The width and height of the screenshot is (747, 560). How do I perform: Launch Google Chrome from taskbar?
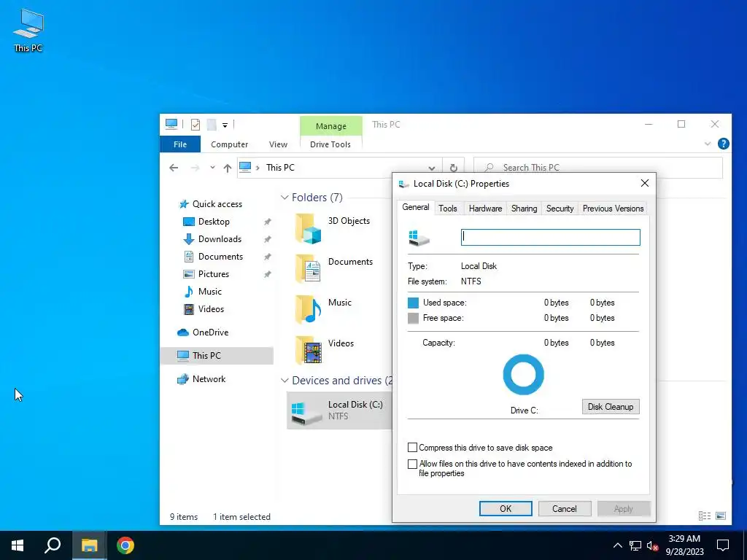tap(125, 545)
